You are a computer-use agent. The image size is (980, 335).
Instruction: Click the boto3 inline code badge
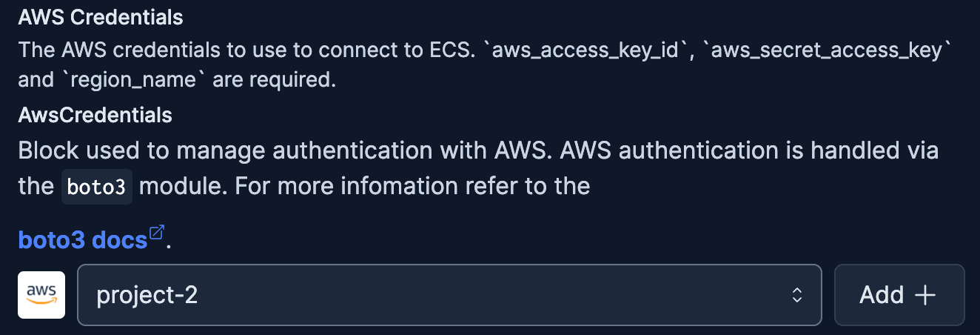point(96,186)
